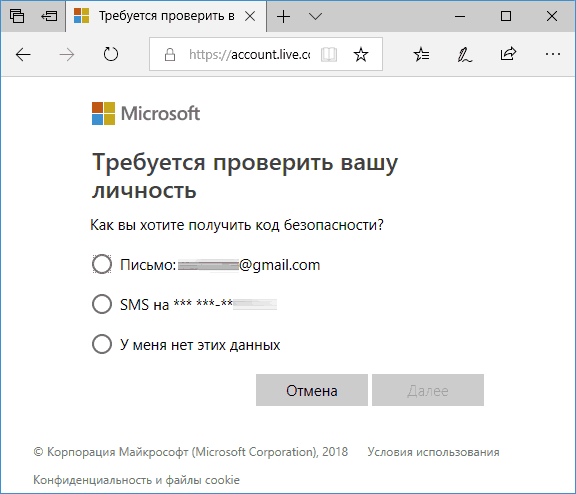
Task: Click the add notes pen icon
Action: point(465,55)
